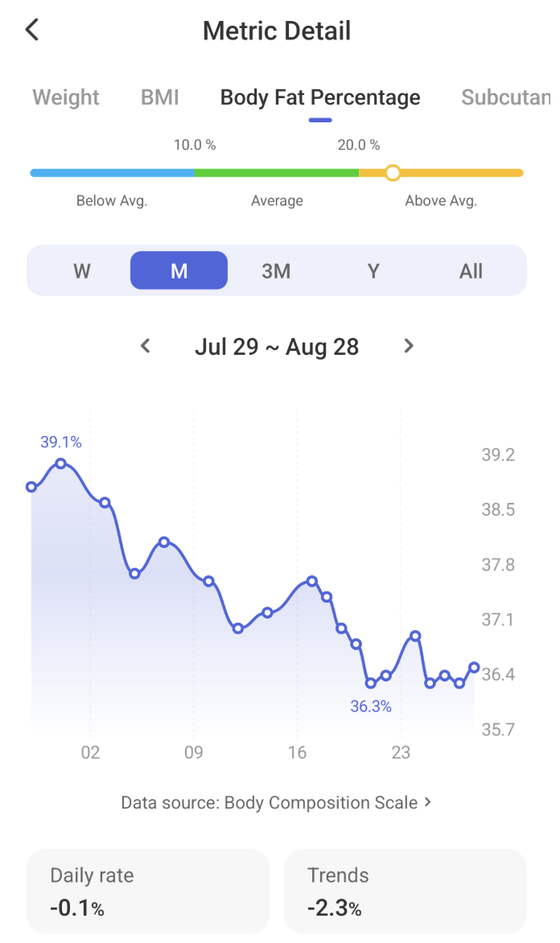Show previous month with left chevron
Viewport: 560px width, 943px height.
(145, 346)
